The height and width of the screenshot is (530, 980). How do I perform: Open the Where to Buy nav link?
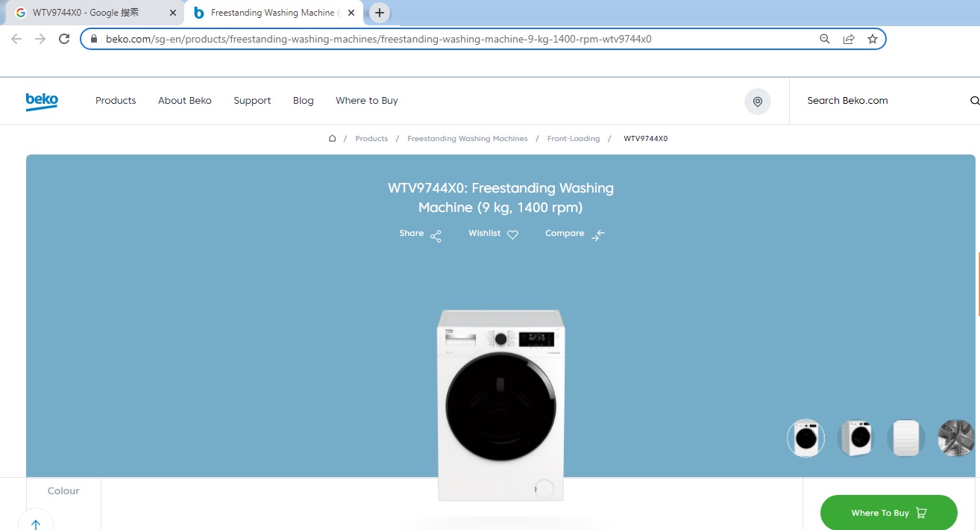[367, 101]
